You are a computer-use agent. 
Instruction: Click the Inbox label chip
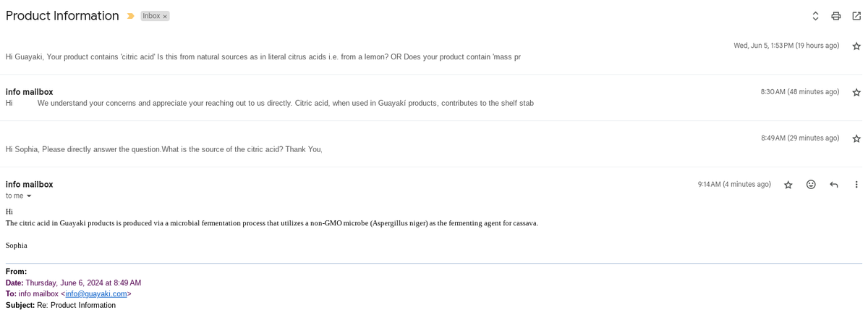pyautogui.click(x=151, y=16)
